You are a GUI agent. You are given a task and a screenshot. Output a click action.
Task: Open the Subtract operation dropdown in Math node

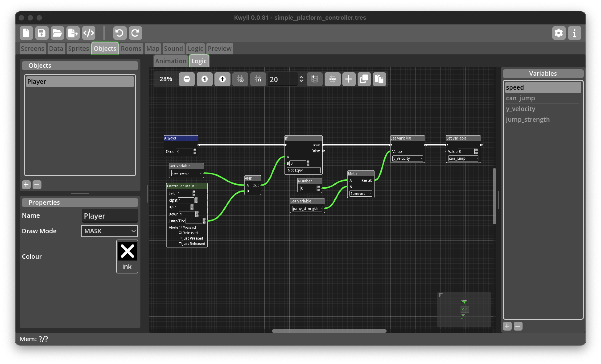tap(360, 193)
